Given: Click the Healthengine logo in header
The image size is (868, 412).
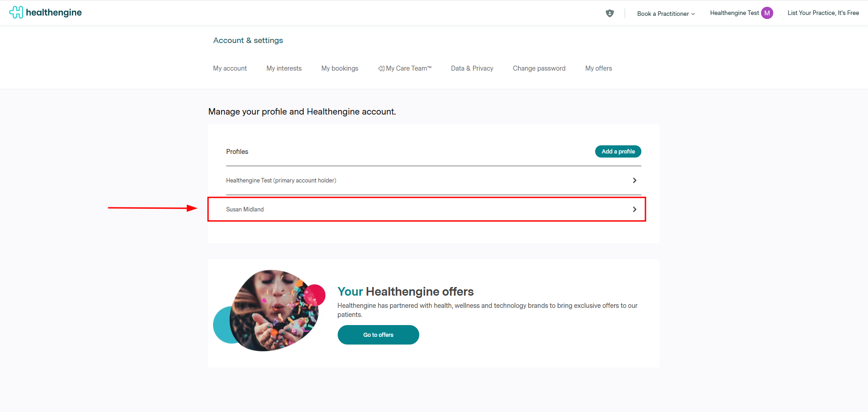Looking at the screenshot, I should click(x=45, y=12).
